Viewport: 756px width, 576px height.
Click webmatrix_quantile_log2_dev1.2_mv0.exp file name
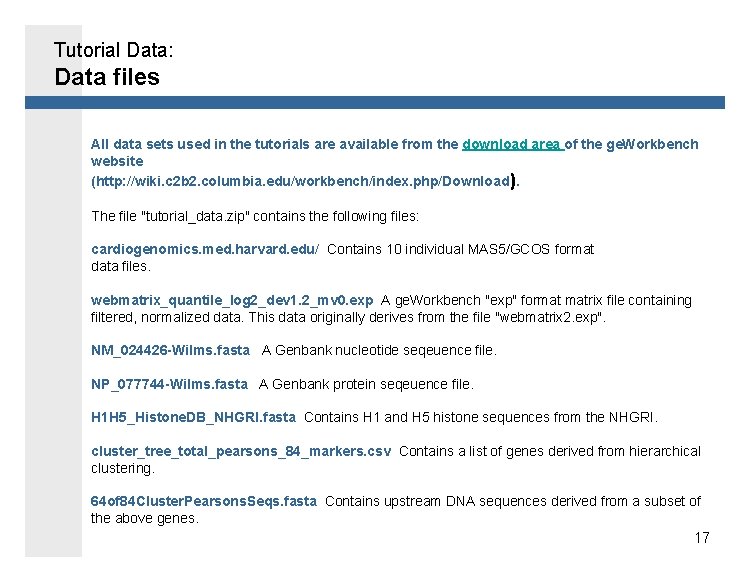coord(232,300)
